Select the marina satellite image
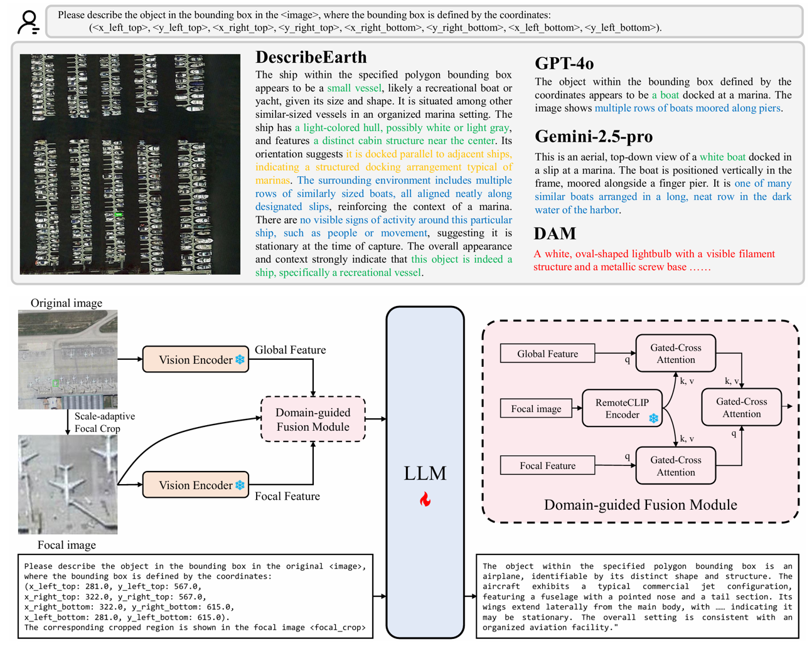 [x=130, y=164]
